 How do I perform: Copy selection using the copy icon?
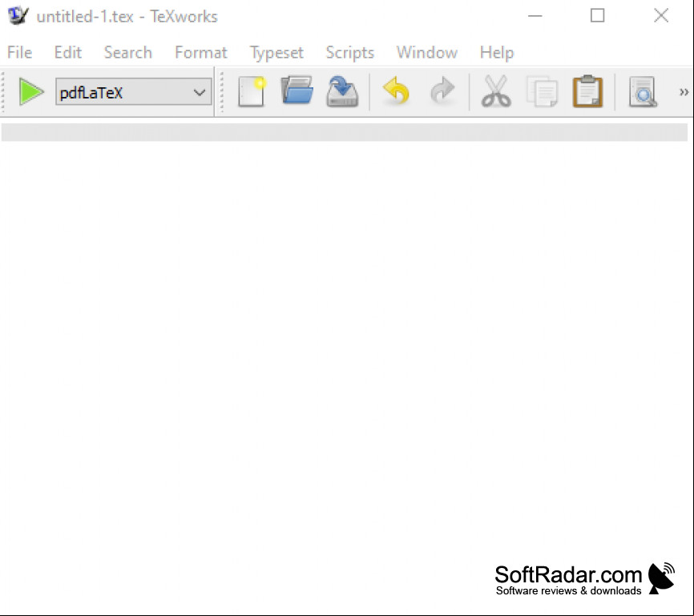[x=543, y=91]
